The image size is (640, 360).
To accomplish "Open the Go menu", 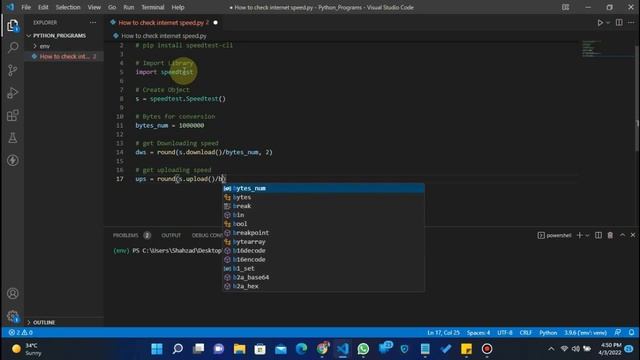I will (x=112, y=7).
